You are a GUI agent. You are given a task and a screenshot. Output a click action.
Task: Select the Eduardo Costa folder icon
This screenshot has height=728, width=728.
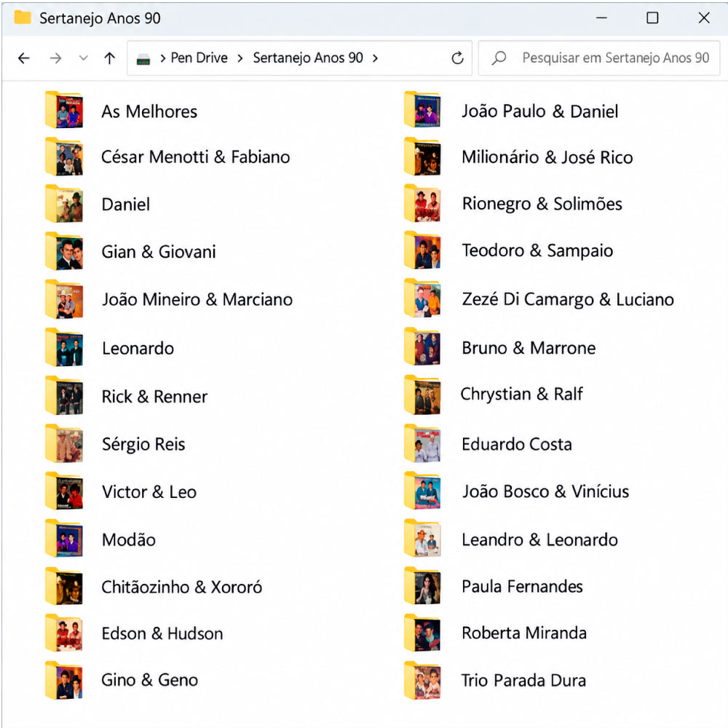422,444
